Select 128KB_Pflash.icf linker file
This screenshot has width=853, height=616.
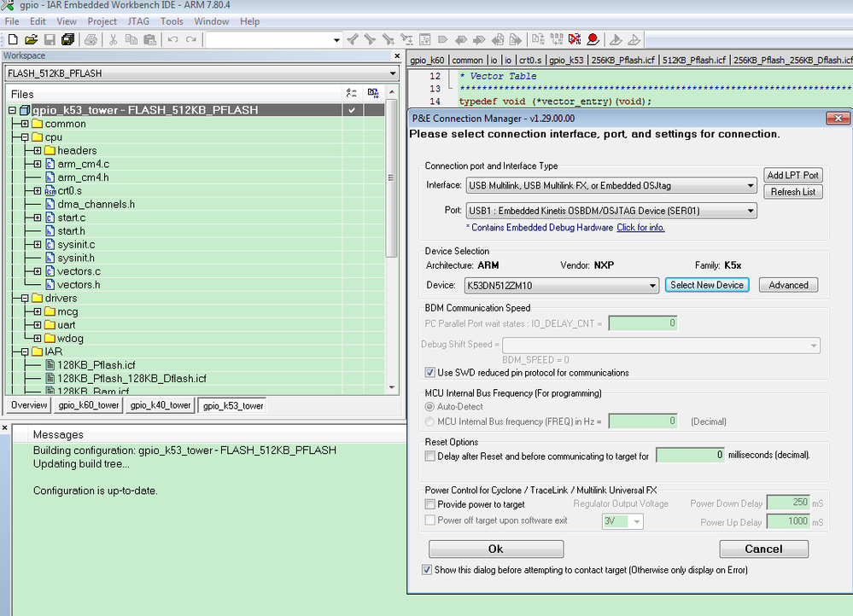(x=96, y=365)
